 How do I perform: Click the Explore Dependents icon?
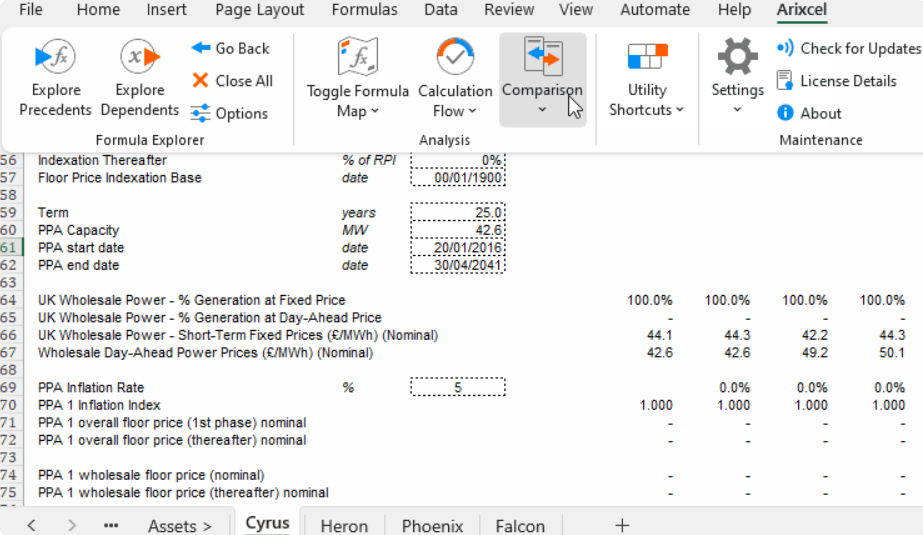point(140,57)
